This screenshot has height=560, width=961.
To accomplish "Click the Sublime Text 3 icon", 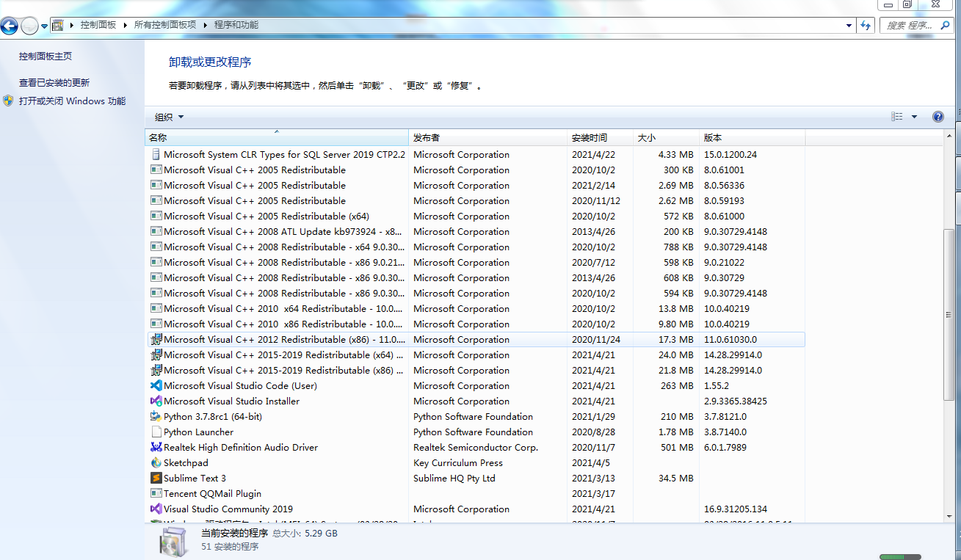I will click(156, 479).
